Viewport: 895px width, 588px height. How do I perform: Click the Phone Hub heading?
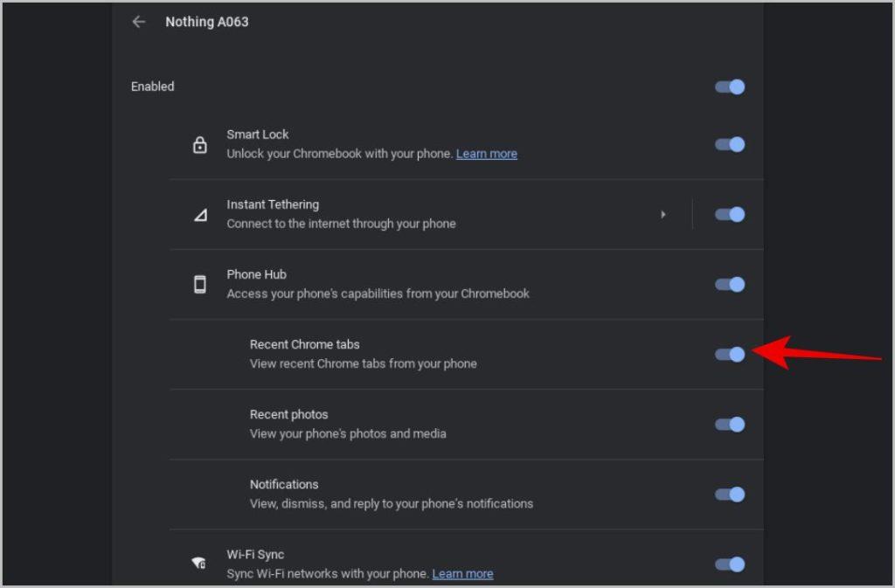pos(256,274)
